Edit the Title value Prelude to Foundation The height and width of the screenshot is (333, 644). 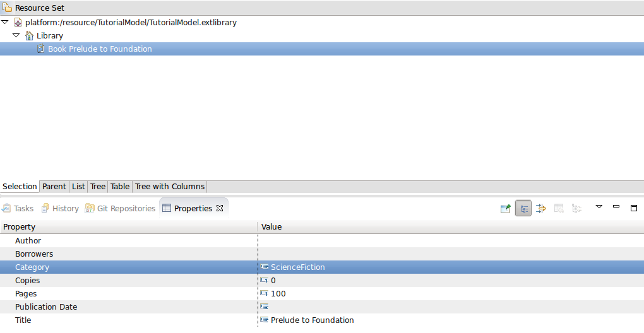coord(312,320)
